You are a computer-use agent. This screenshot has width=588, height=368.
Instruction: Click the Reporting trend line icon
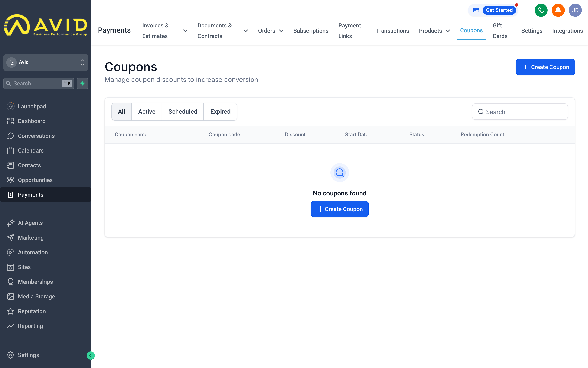click(10, 326)
